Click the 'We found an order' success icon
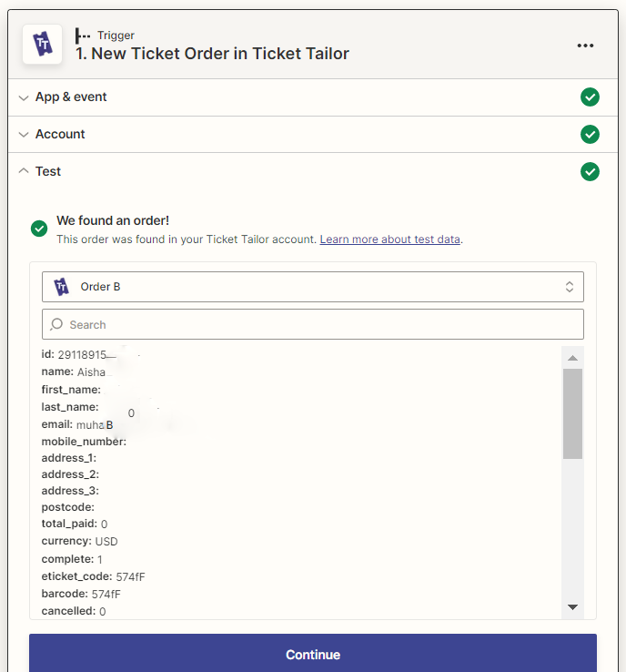The image size is (626, 672). point(39,229)
